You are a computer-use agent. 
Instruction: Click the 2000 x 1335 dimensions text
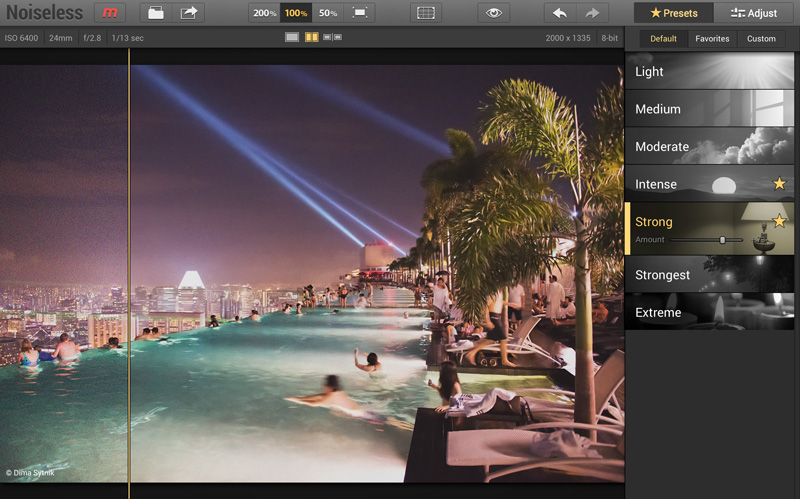pyautogui.click(x=568, y=38)
